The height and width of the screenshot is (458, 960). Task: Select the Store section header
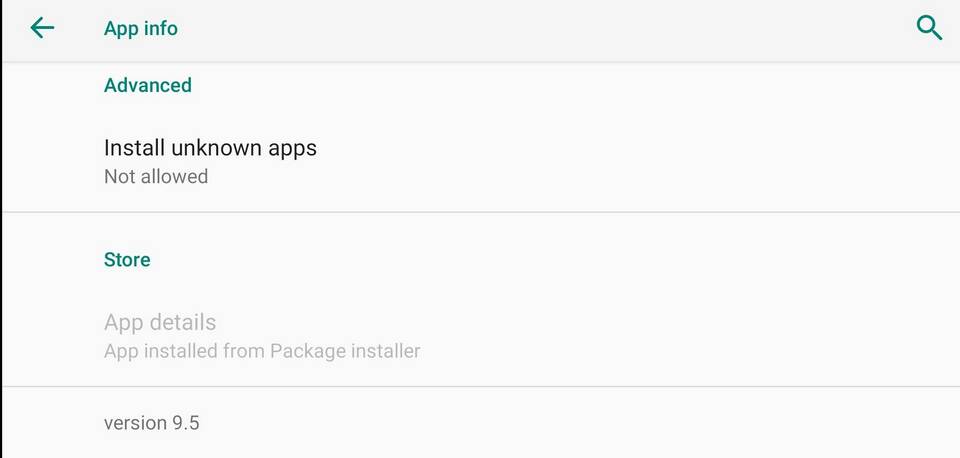(x=127, y=260)
